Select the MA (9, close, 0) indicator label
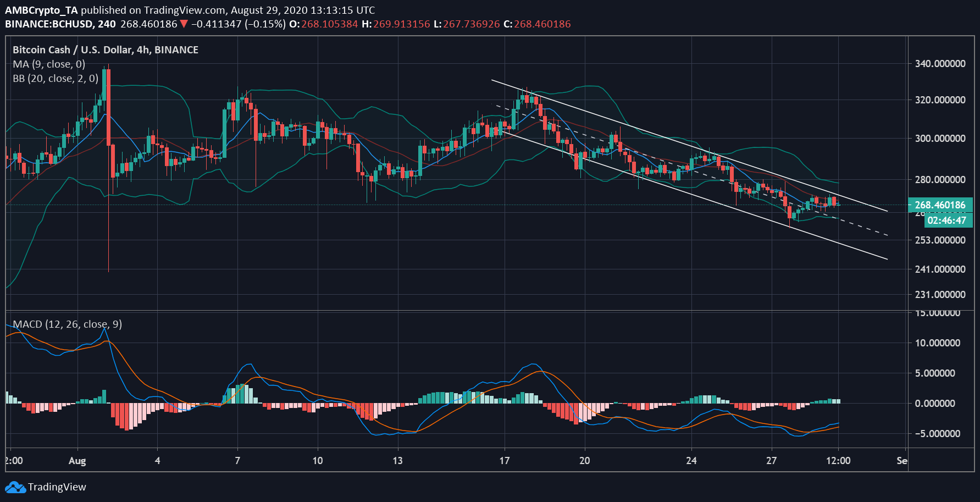Image resolution: width=980 pixels, height=502 pixels. (49, 64)
